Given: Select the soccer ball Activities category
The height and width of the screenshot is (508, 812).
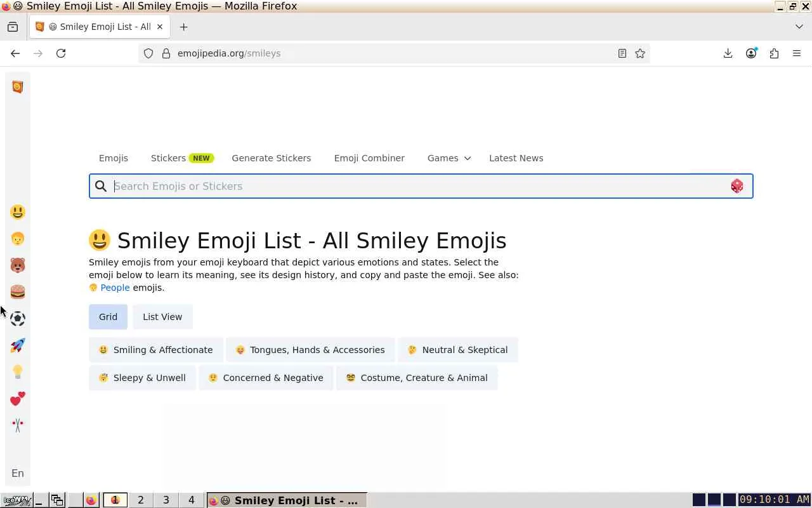Looking at the screenshot, I should pyautogui.click(x=18, y=319).
